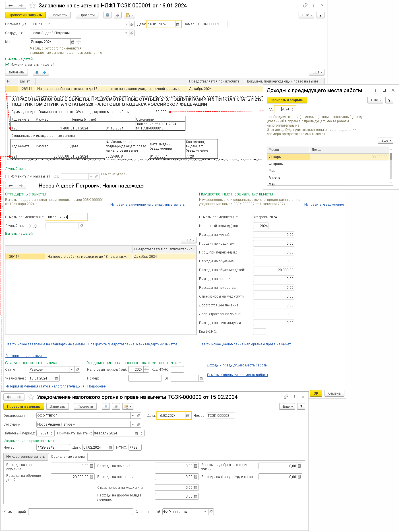Open Ответственный user card icon
Image resolution: width=399 pixels, height=532 pixels.
click(211, 512)
